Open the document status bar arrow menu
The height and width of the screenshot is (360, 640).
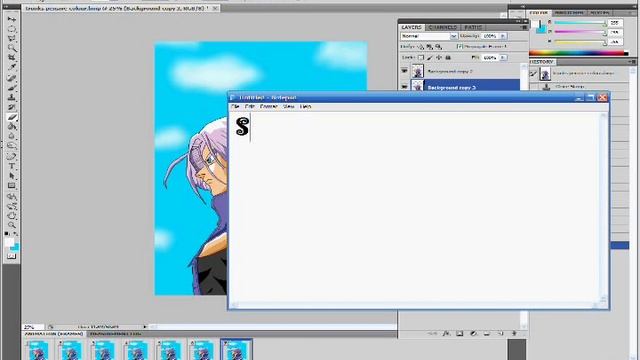click(x=145, y=327)
